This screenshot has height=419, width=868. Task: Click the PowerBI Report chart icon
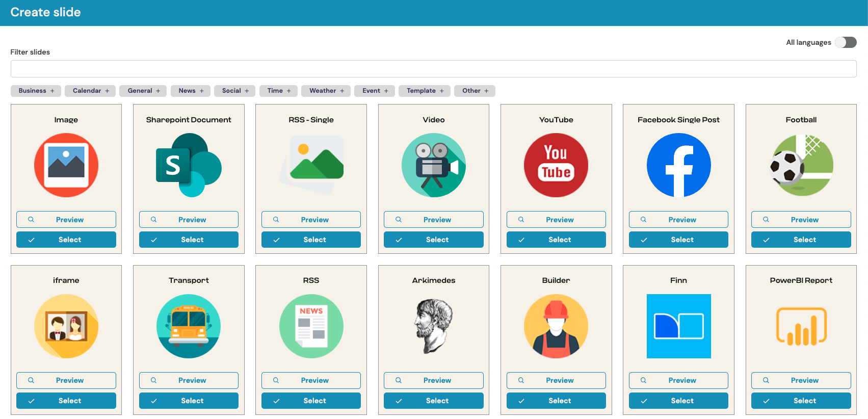tap(801, 326)
